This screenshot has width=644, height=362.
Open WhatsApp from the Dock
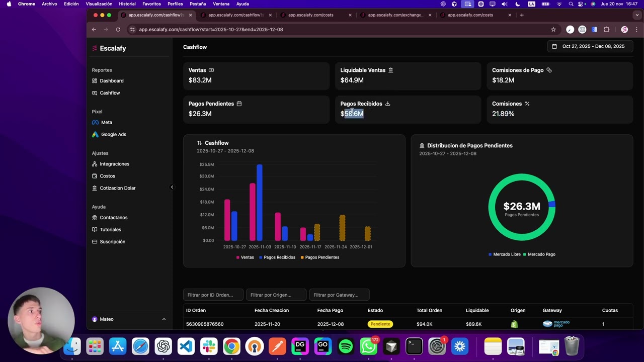[x=369, y=346]
